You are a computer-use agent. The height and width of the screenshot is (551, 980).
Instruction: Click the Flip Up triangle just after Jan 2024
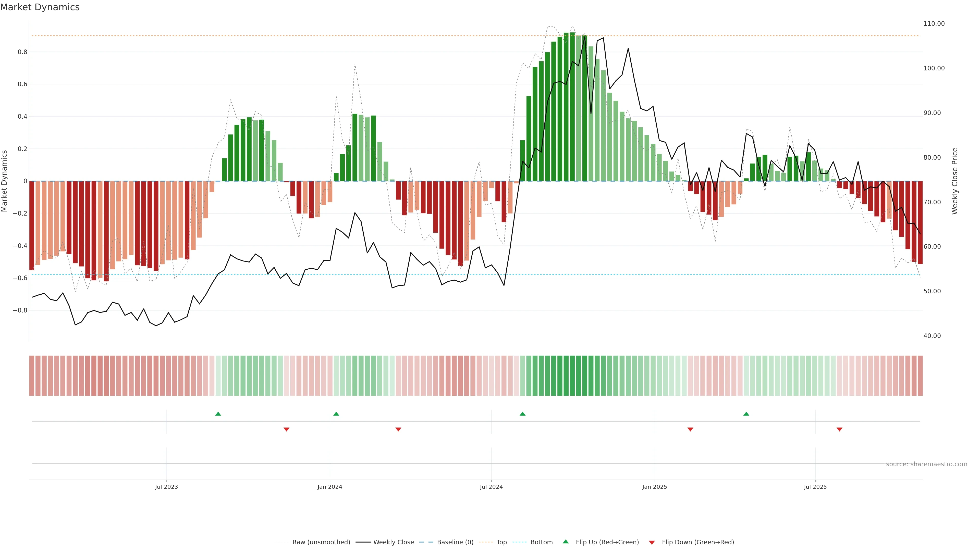(336, 414)
